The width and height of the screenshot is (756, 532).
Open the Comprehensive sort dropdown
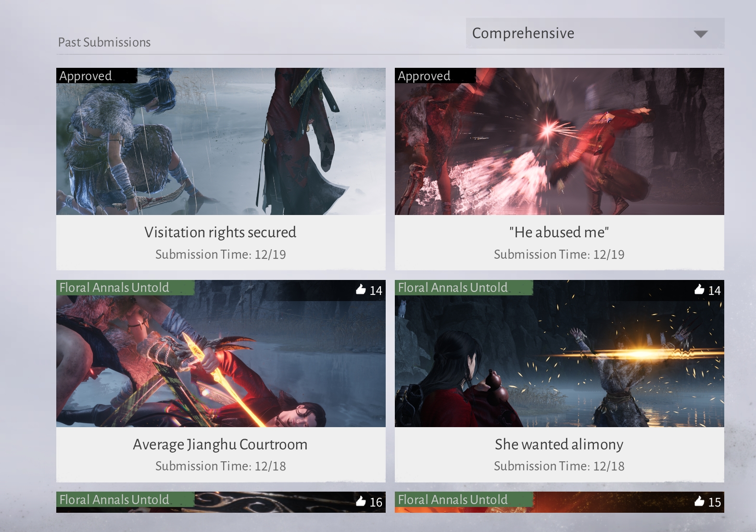(595, 33)
